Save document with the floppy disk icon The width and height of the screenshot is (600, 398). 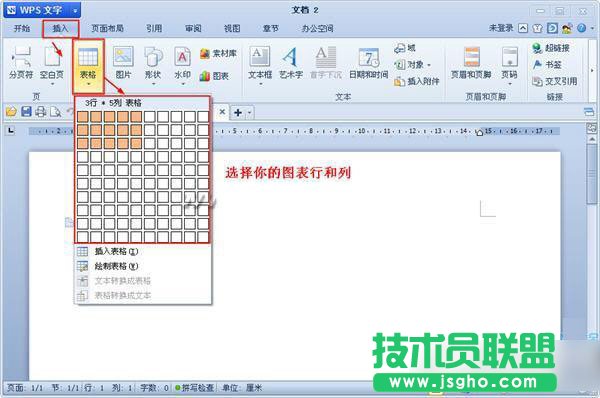[x=26, y=112]
